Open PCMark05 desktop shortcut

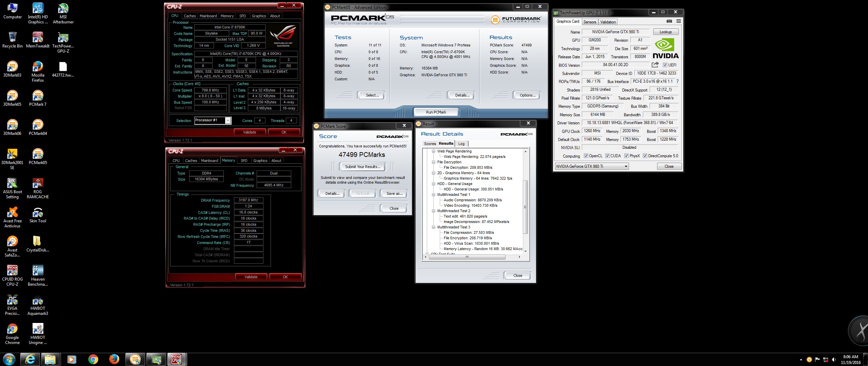click(38, 157)
